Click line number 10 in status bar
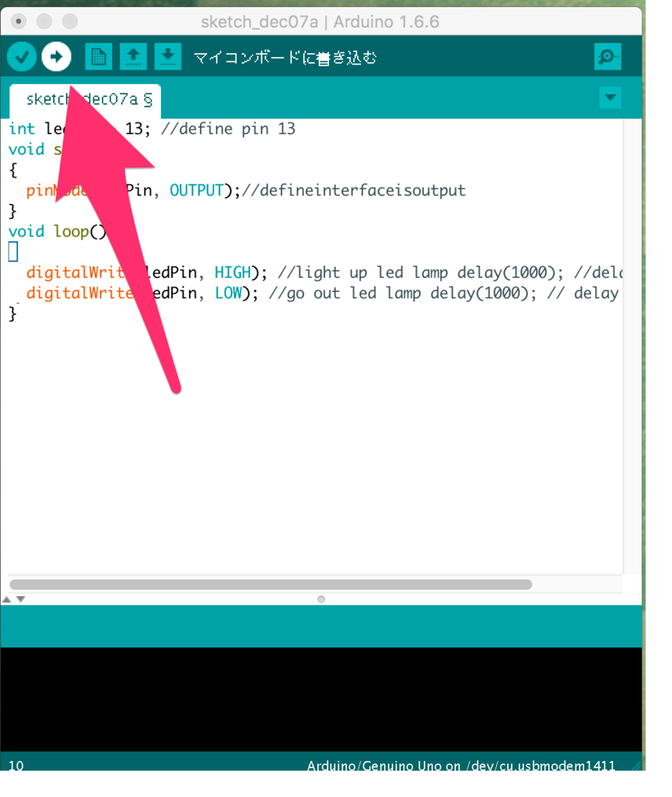 pos(16,766)
